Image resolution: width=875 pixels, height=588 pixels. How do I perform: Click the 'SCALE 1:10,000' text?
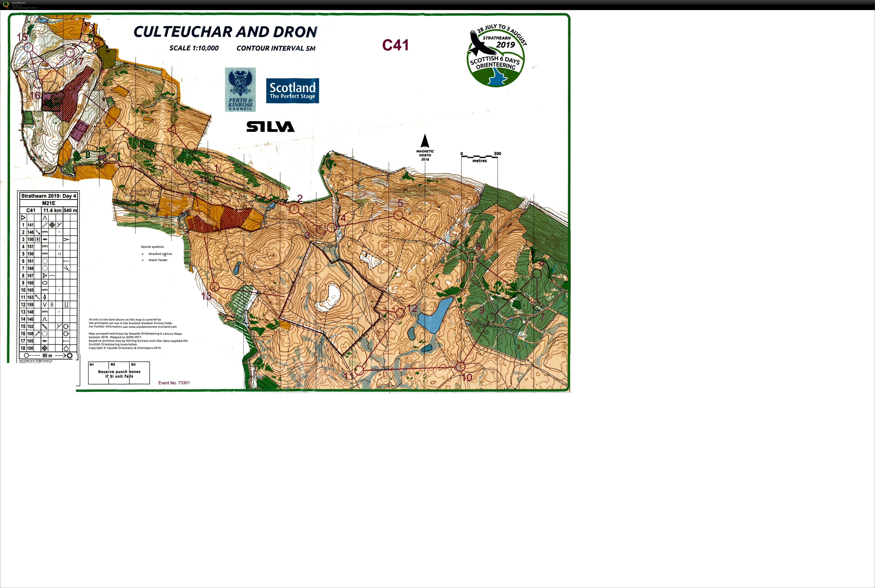pos(194,48)
